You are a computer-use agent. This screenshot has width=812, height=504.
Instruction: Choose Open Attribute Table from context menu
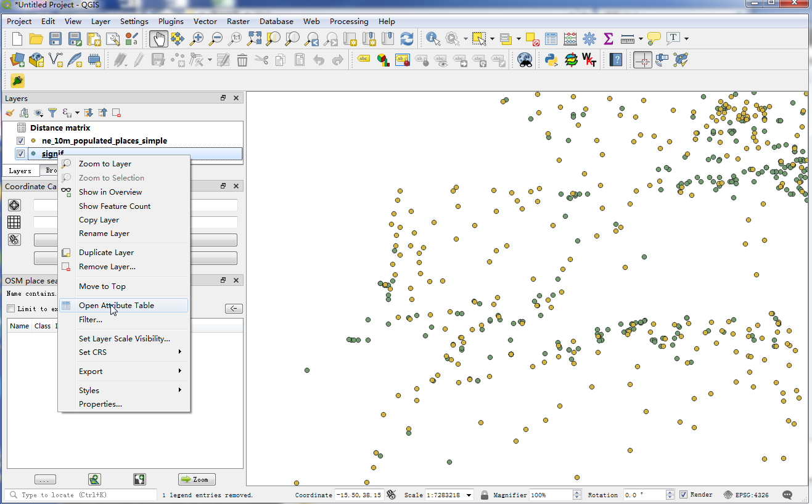[124, 306]
